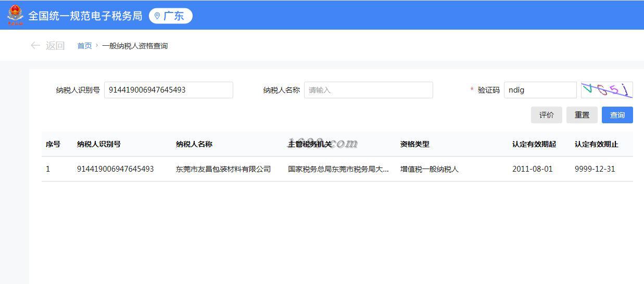Screen dimensions: 644x284
Task: Focus the 纳税人识别号 input field
Action: point(169,90)
